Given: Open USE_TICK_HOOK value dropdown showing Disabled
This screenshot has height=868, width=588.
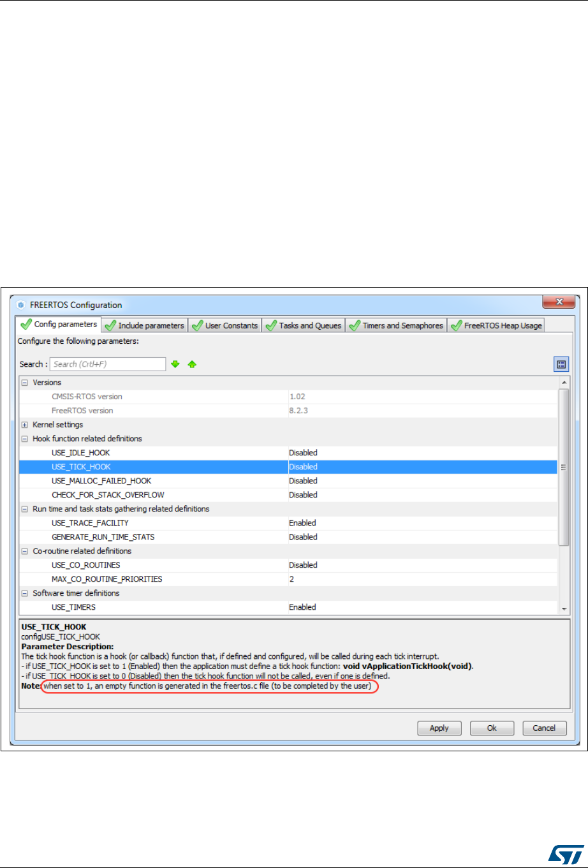Looking at the screenshot, I should (422, 467).
